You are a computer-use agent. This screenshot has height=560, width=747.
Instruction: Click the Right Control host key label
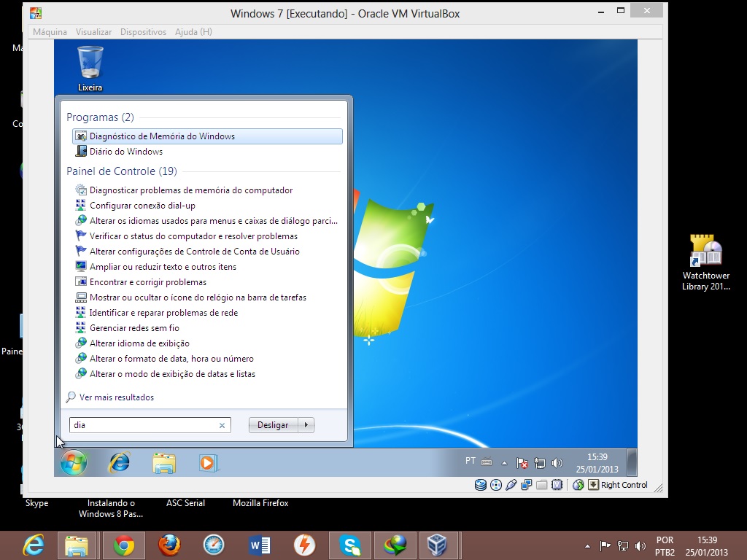click(x=624, y=485)
